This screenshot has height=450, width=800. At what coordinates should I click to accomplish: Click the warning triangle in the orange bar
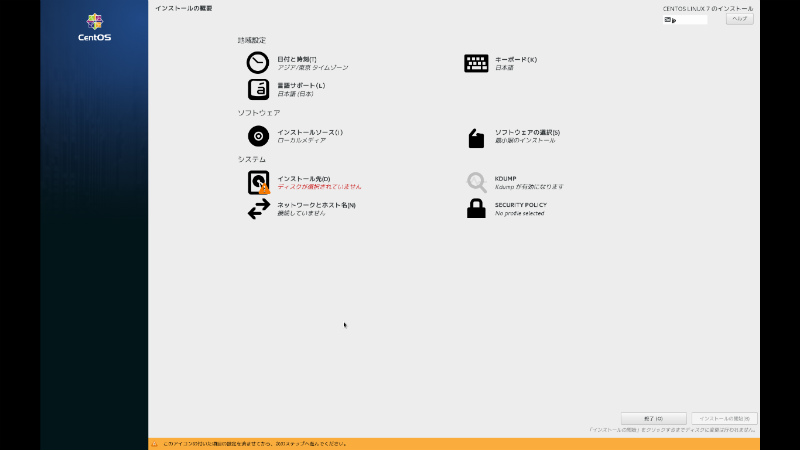click(154, 444)
